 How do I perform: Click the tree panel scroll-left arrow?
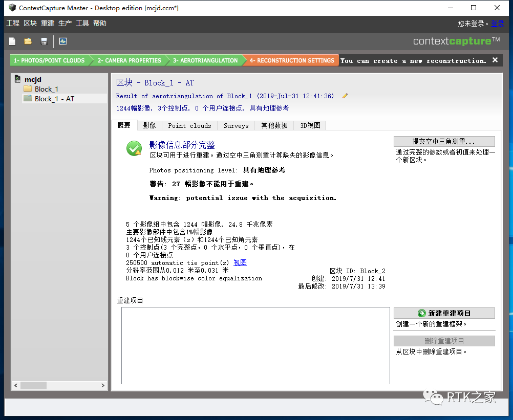pyautogui.click(x=16, y=385)
